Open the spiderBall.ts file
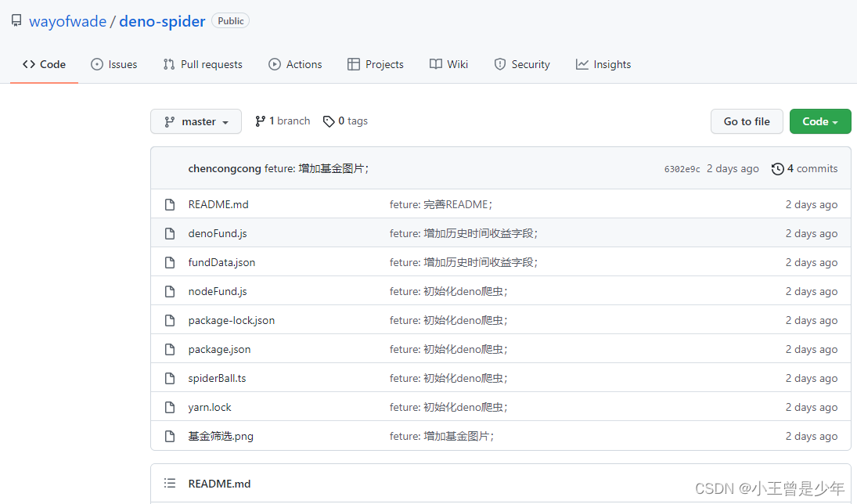 (217, 379)
